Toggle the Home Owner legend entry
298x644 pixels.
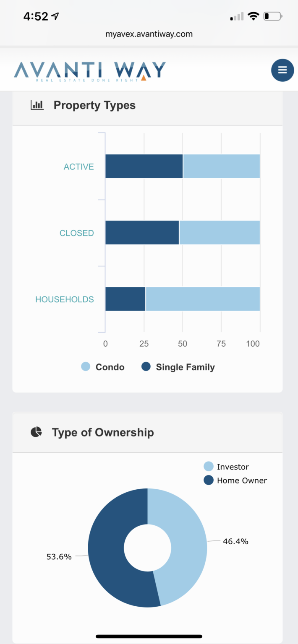tap(235, 480)
